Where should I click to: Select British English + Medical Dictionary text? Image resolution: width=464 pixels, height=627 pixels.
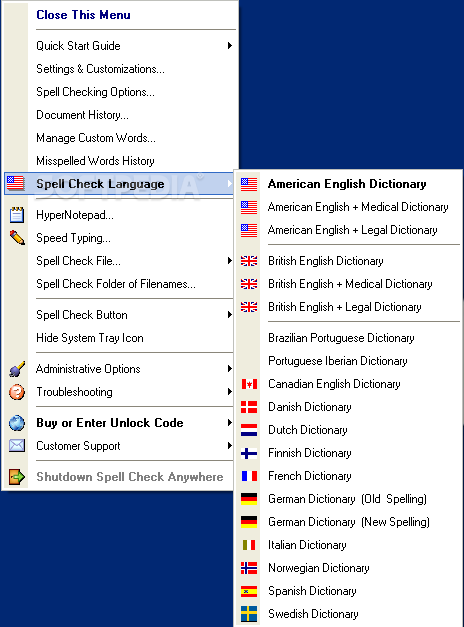350,284
